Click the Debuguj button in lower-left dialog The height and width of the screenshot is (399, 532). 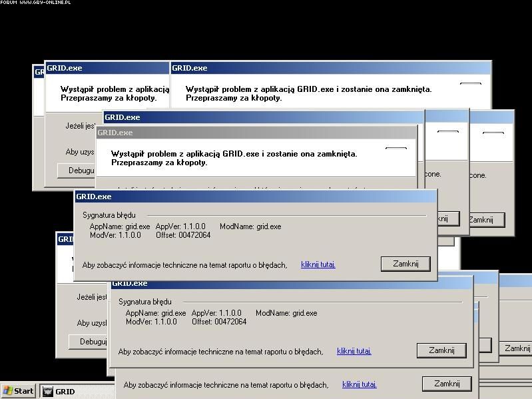click(x=89, y=342)
